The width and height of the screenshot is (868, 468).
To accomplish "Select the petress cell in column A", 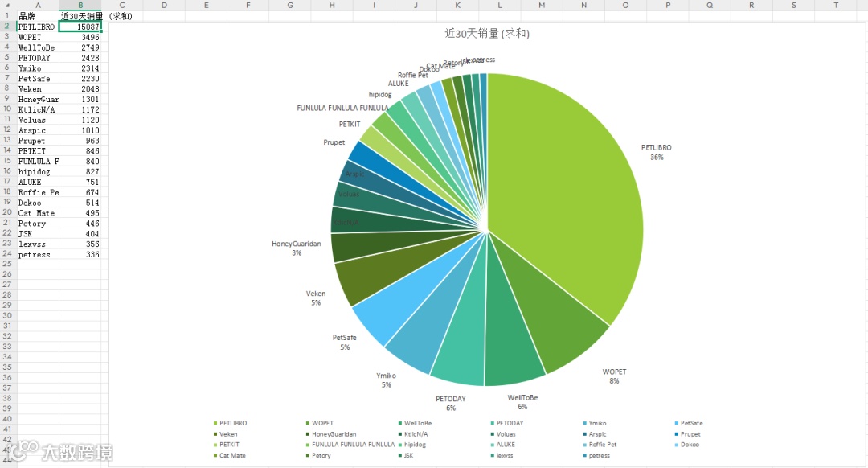I will pos(38,254).
